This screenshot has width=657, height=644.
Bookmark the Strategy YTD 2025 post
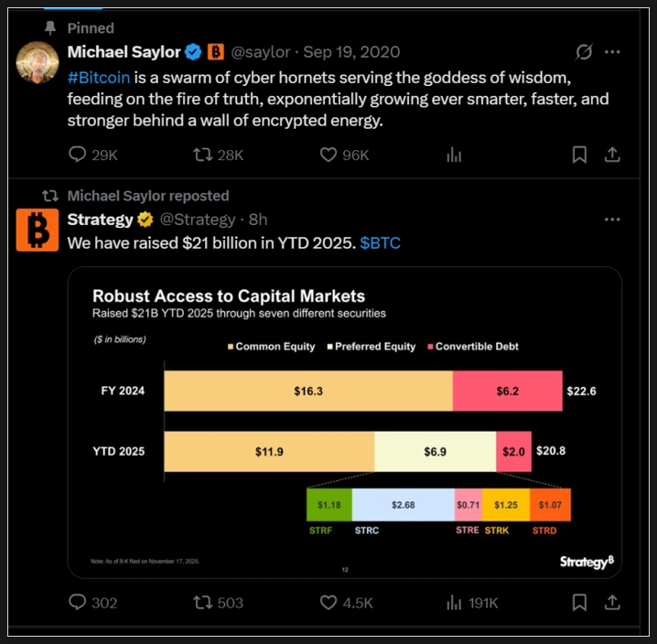coord(579,603)
